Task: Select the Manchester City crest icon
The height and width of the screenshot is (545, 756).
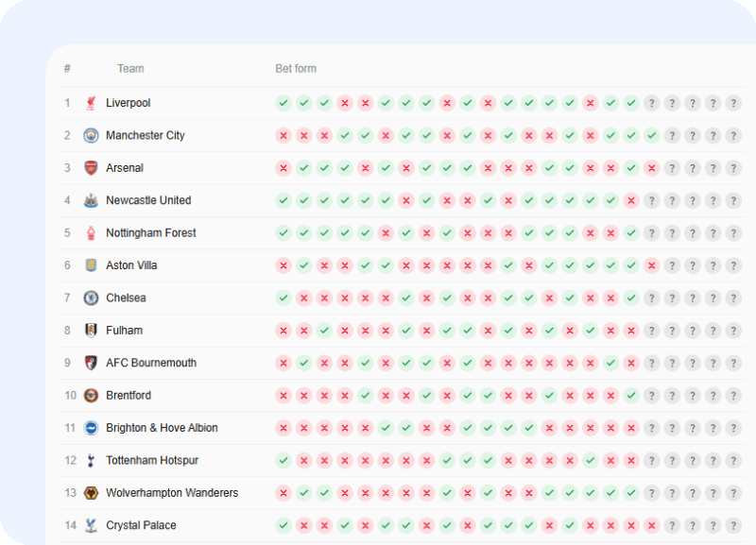Action: click(x=91, y=135)
